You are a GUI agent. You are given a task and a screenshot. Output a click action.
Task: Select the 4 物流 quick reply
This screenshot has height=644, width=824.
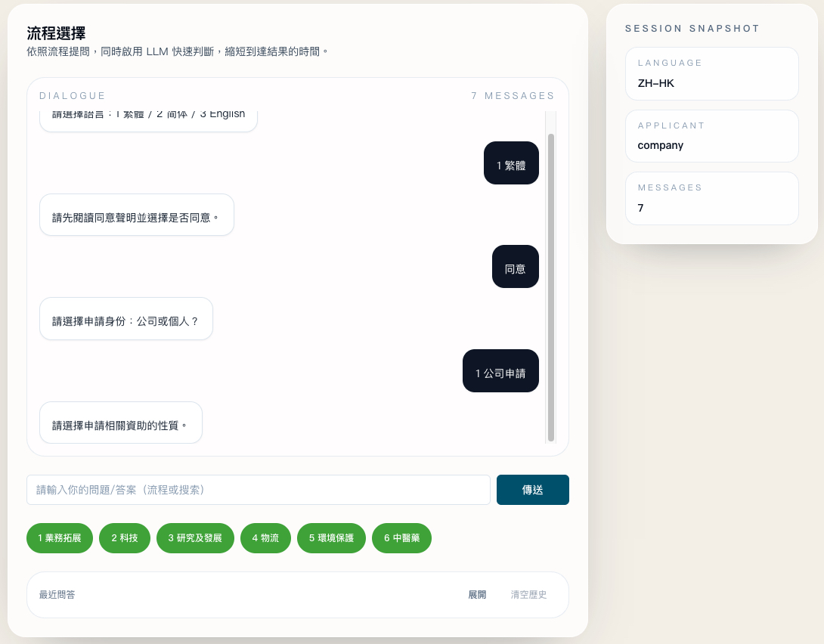click(x=265, y=538)
